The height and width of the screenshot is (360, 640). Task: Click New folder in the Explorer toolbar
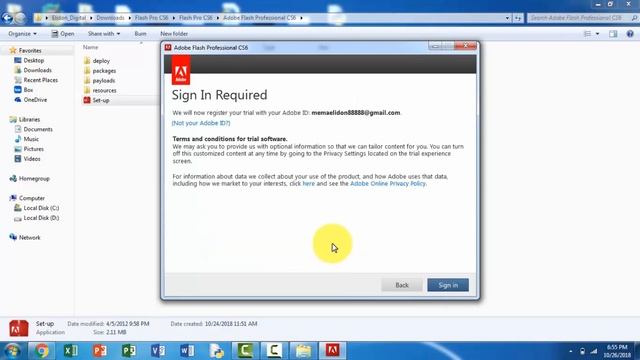(x=174, y=33)
